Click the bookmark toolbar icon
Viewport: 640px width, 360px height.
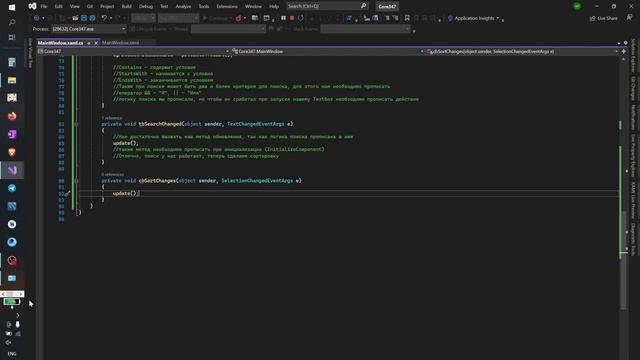coord(407,18)
